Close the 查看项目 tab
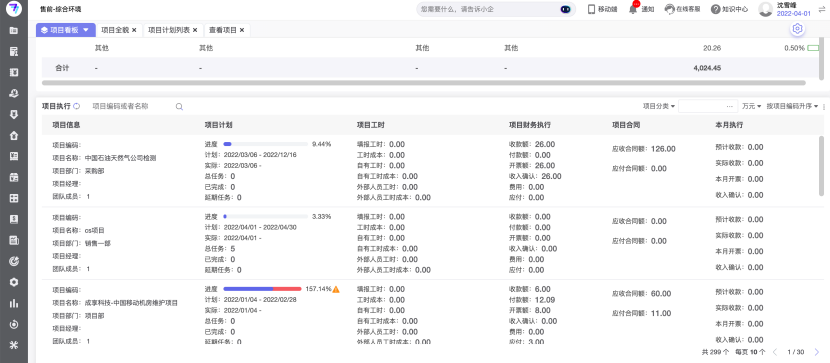 242,30
